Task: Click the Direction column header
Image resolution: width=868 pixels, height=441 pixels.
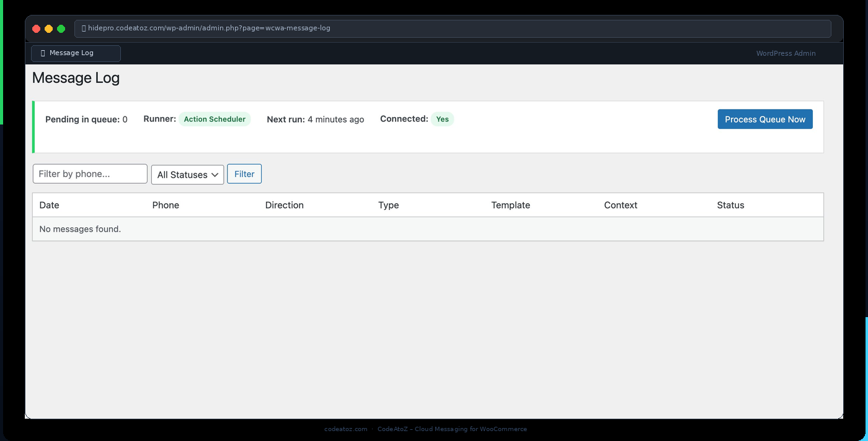Action: (285, 205)
